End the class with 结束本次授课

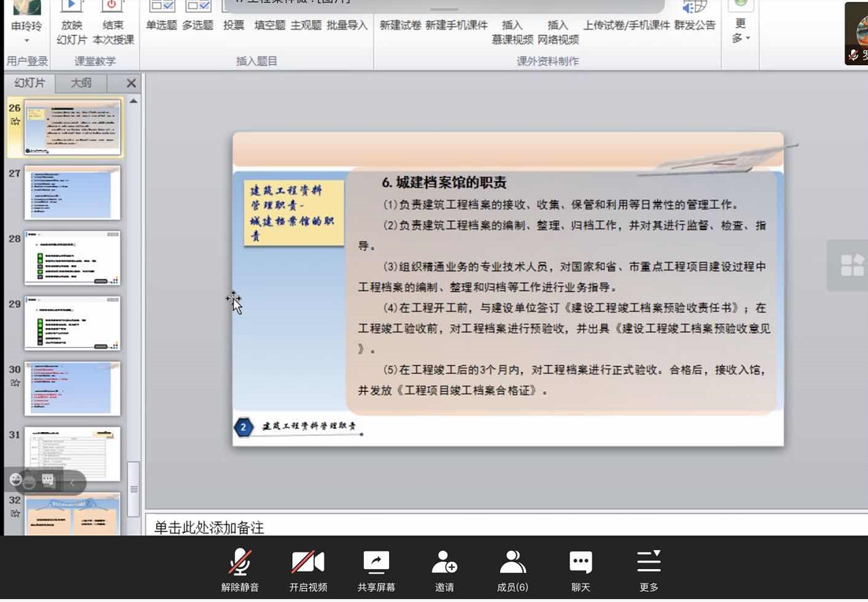114,31
